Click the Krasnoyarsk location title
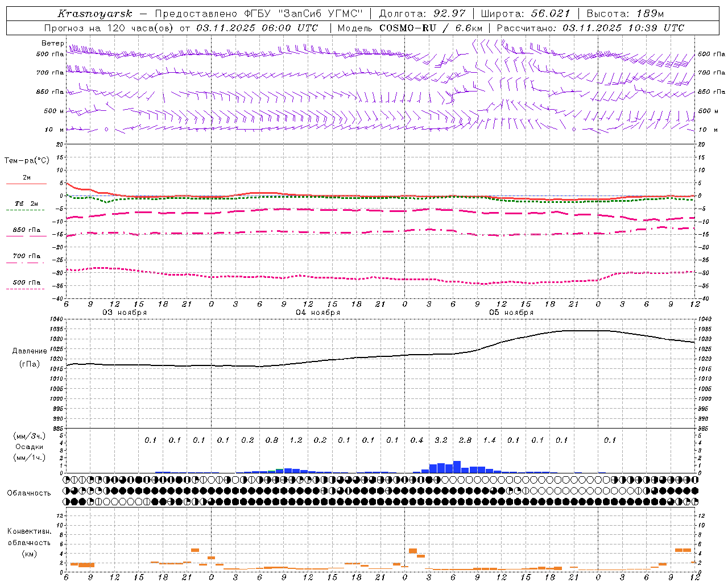Image resolution: width=728 pixels, height=582 pixels. pos(95,14)
